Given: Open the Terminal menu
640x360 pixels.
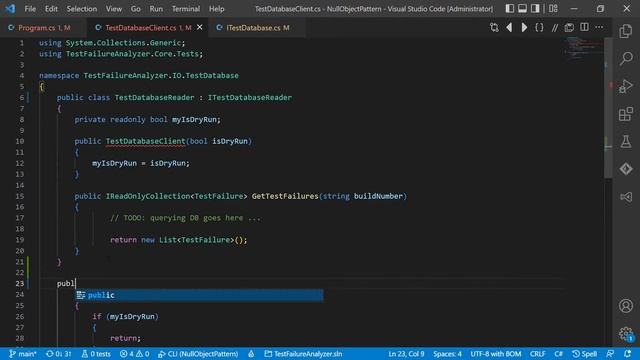Looking at the screenshot, I should coord(186,9).
